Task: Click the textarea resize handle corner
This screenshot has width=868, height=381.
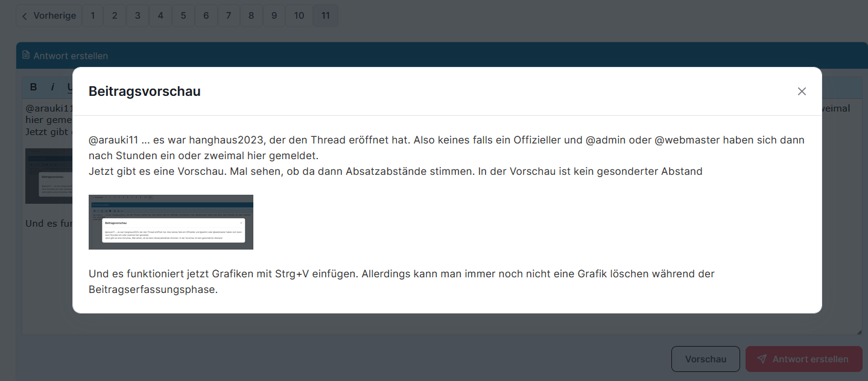Action: (859, 332)
